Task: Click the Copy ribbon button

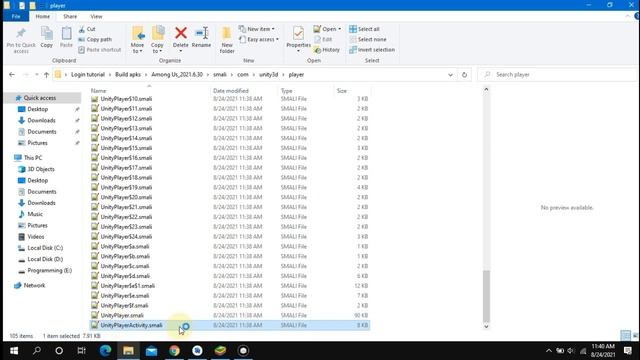Action: click(x=47, y=38)
